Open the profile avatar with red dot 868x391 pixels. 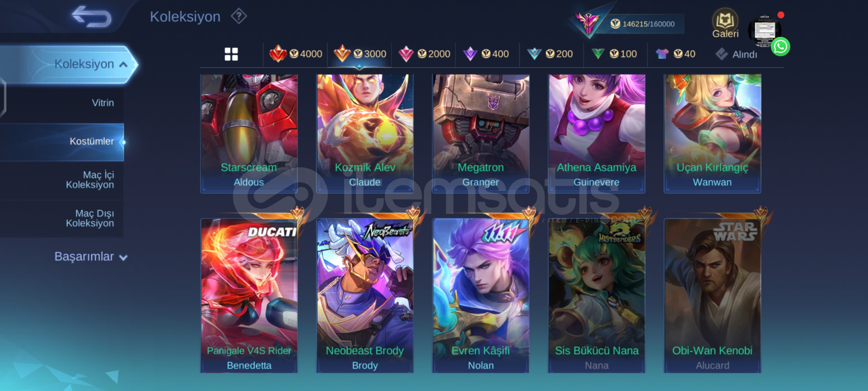tap(764, 31)
